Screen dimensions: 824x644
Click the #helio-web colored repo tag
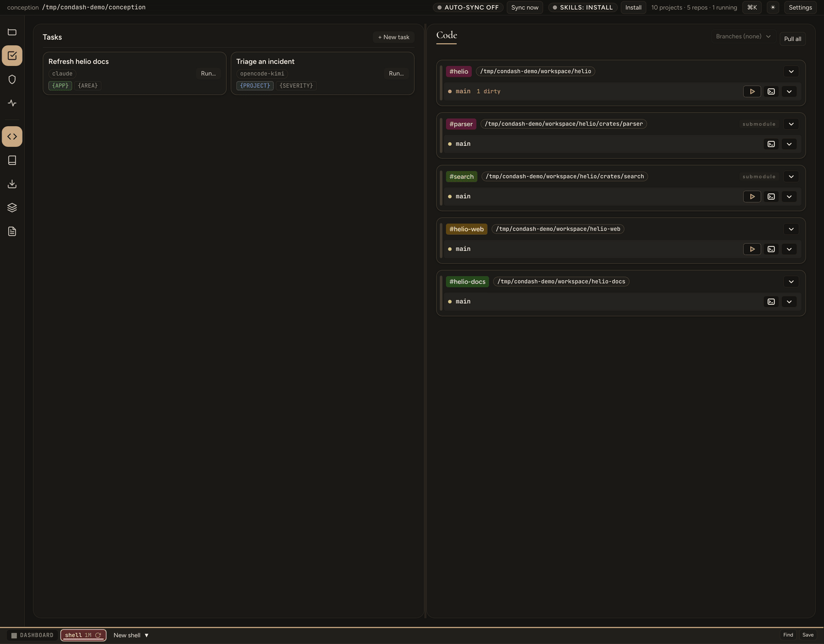tap(467, 229)
